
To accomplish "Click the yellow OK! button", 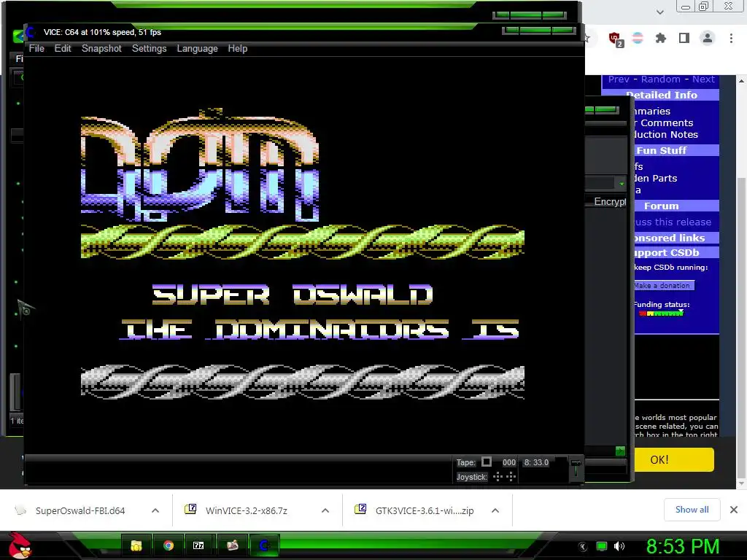I will pyautogui.click(x=673, y=460).
